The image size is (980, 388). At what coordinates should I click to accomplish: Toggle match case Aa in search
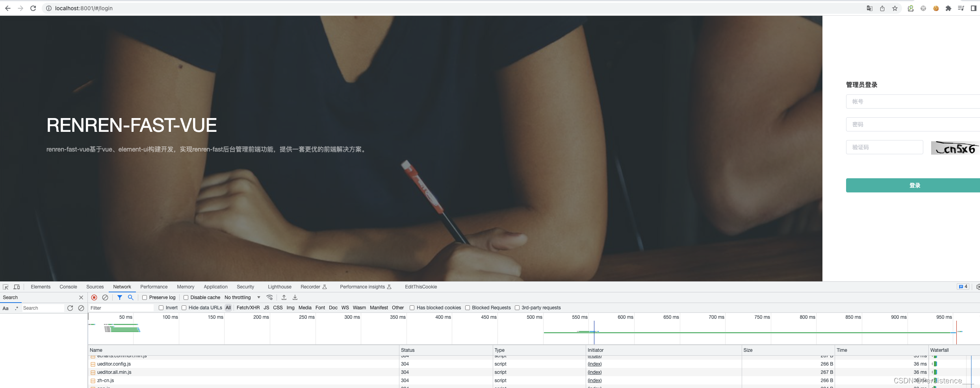6,308
